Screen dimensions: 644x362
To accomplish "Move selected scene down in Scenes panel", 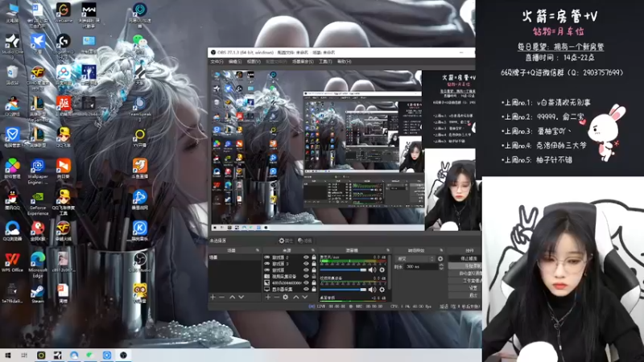I will 241,297.
